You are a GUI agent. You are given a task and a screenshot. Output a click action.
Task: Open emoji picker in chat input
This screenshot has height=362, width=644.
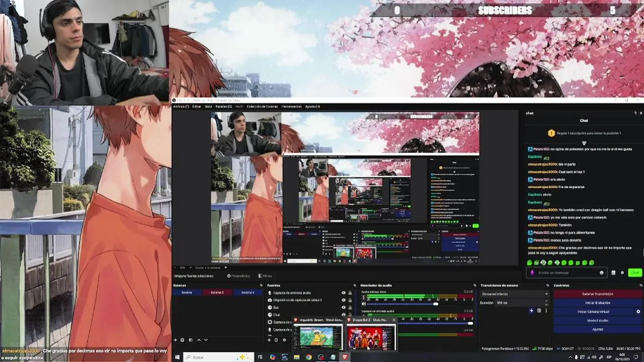click(601, 273)
